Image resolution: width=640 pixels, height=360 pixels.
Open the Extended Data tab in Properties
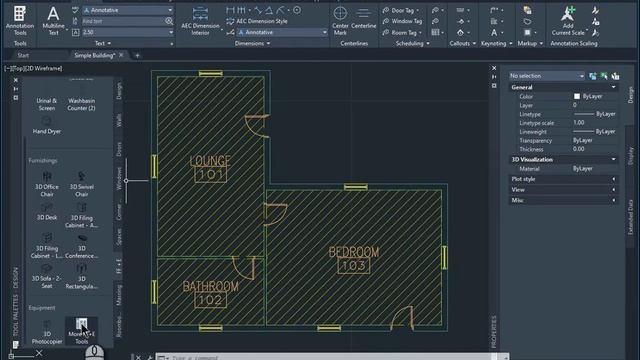[x=630, y=216]
